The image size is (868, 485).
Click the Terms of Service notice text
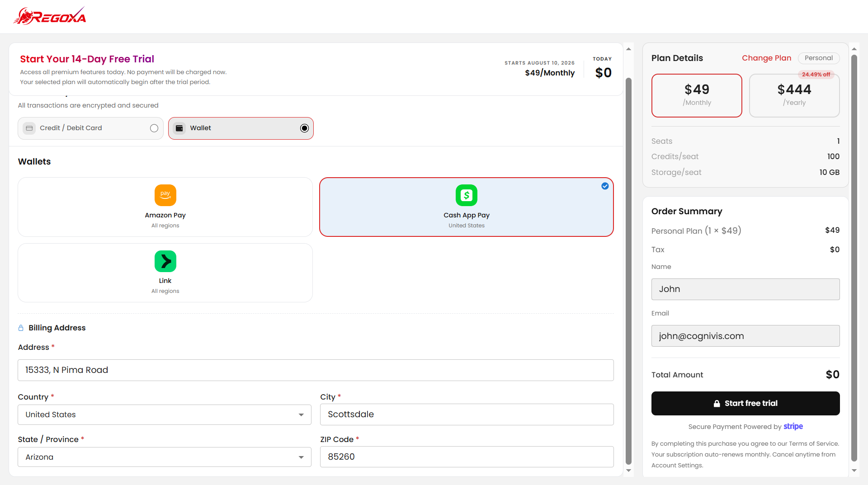point(745,454)
